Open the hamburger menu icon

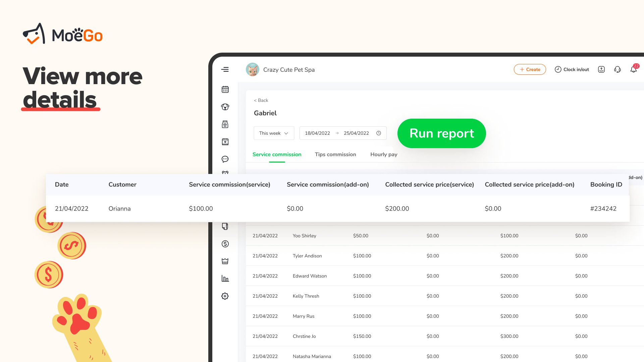coord(225,69)
